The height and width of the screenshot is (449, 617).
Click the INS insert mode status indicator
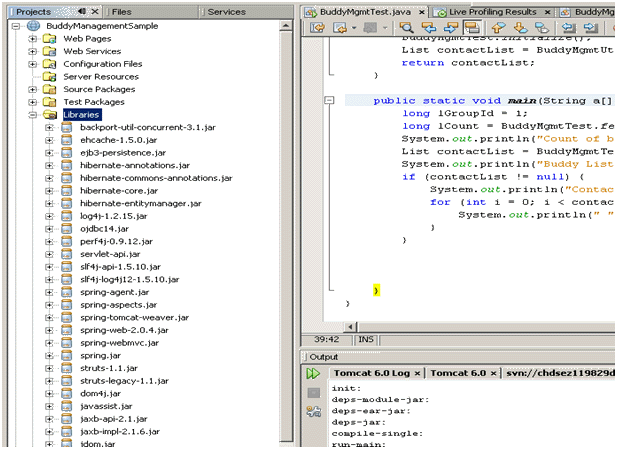point(366,339)
